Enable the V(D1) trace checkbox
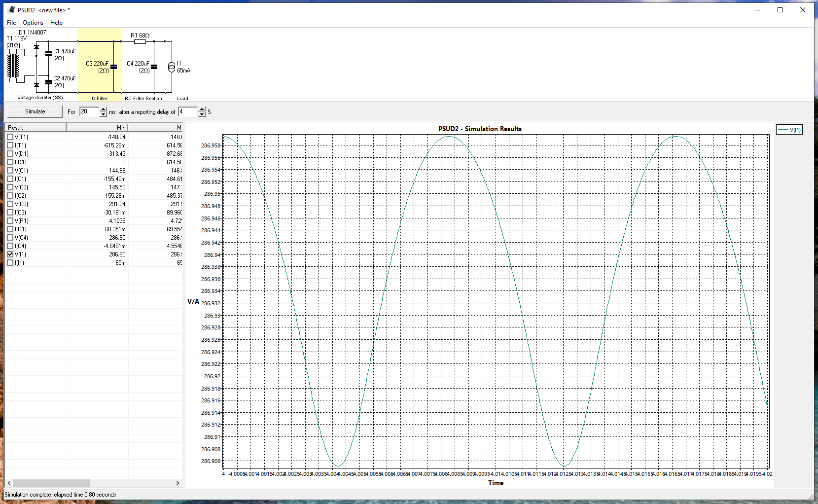The image size is (818, 504). (10, 154)
